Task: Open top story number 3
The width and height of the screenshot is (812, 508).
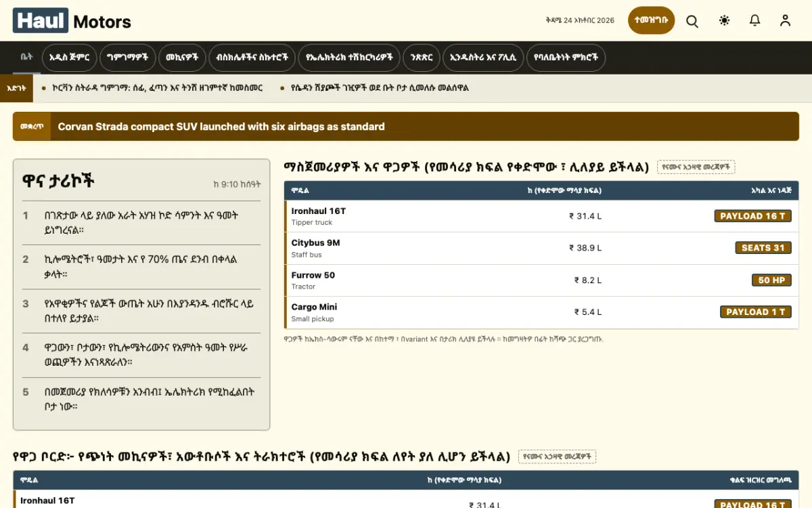Action: click(x=141, y=311)
